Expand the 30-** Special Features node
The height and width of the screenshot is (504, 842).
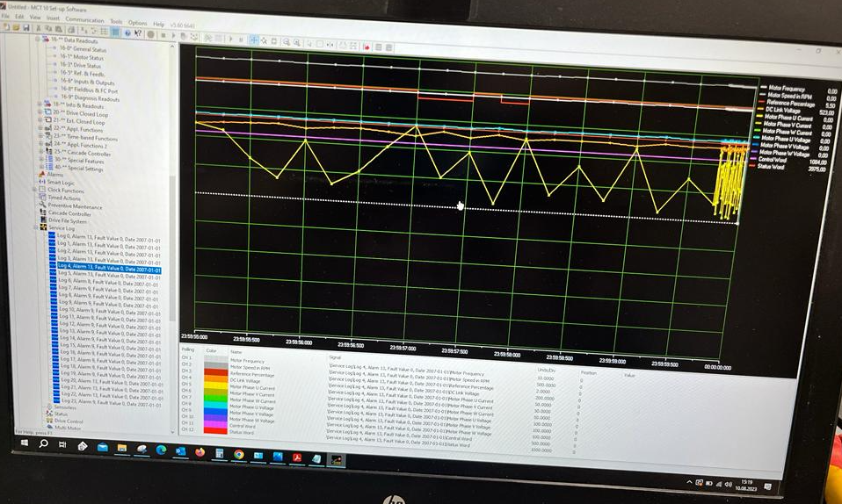(x=42, y=158)
